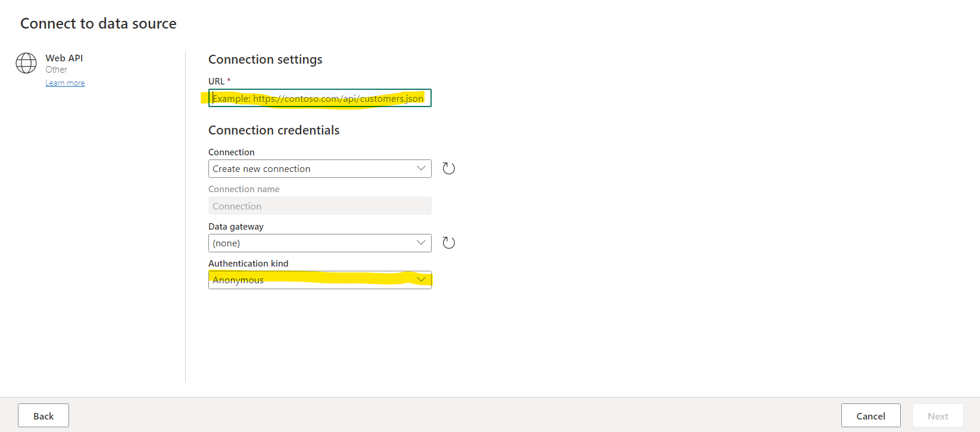Viewport: 980px width, 432px height.
Task: Click the Authentication kind chevron arrow
Action: [x=421, y=280]
